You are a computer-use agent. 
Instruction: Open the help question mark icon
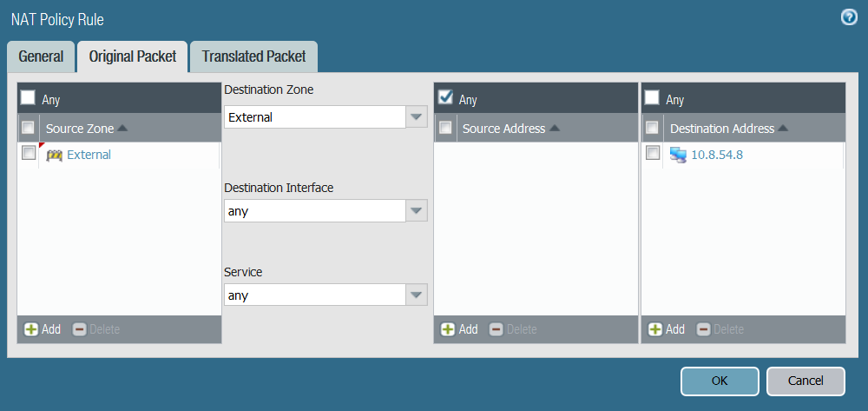coord(849,17)
